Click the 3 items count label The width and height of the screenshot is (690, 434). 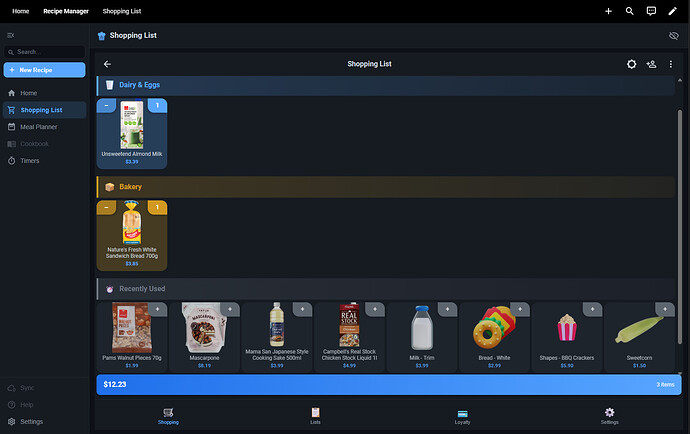click(x=665, y=385)
